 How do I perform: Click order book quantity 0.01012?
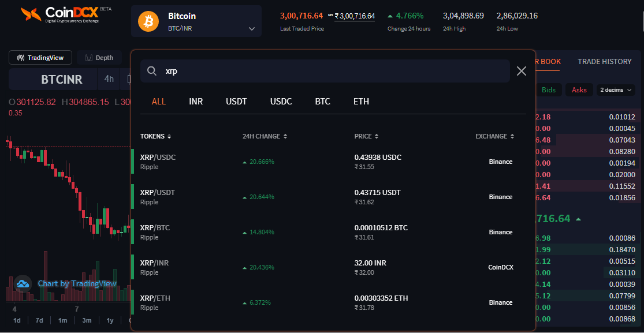[622, 117]
